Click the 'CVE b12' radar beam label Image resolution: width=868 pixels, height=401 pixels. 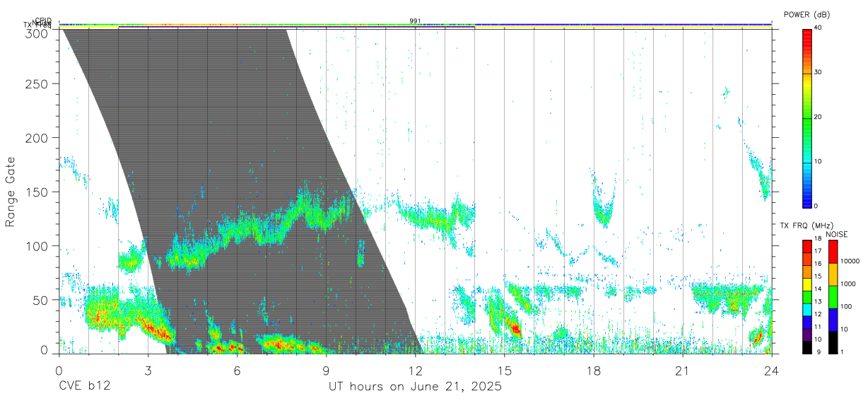point(83,387)
